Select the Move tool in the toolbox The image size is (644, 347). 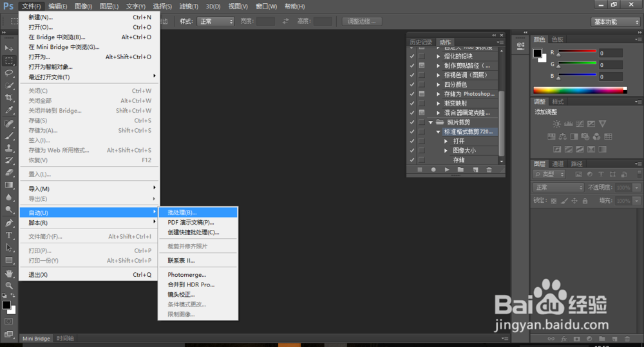(x=8, y=48)
